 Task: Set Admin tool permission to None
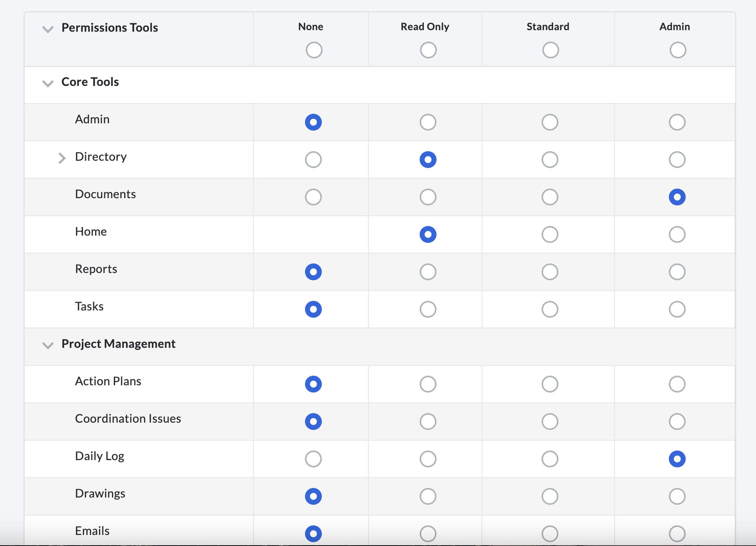pyautogui.click(x=313, y=122)
